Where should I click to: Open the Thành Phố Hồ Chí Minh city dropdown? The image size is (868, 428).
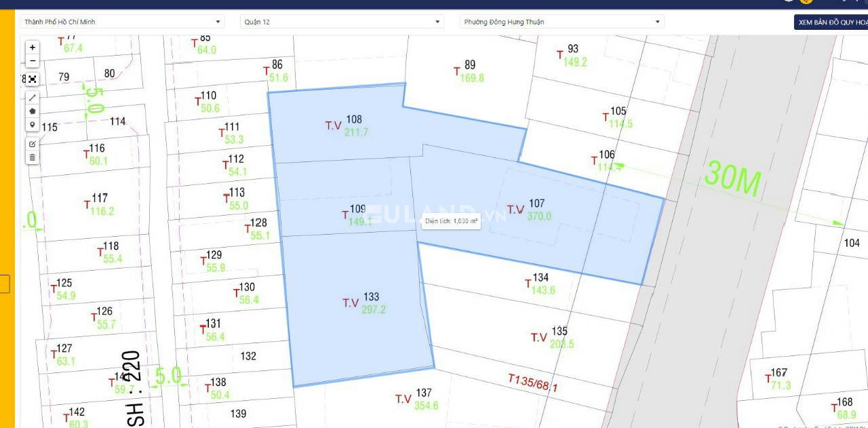tap(122, 22)
